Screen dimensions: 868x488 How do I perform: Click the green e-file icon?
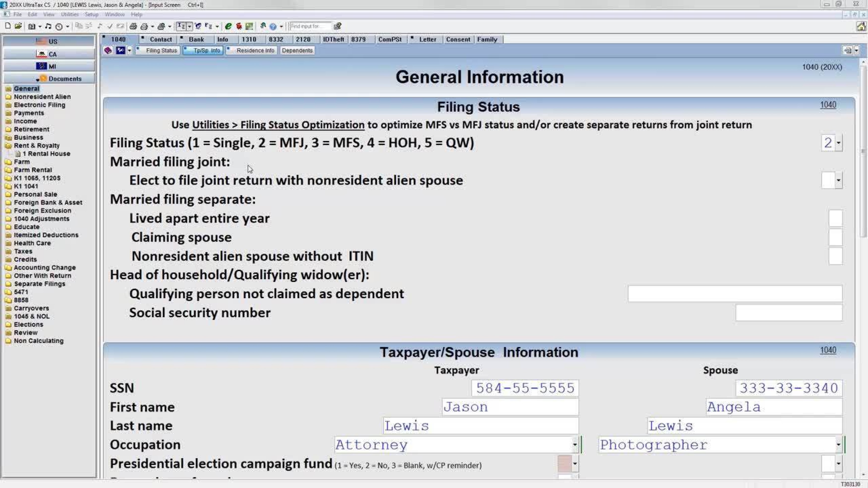click(x=228, y=26)
